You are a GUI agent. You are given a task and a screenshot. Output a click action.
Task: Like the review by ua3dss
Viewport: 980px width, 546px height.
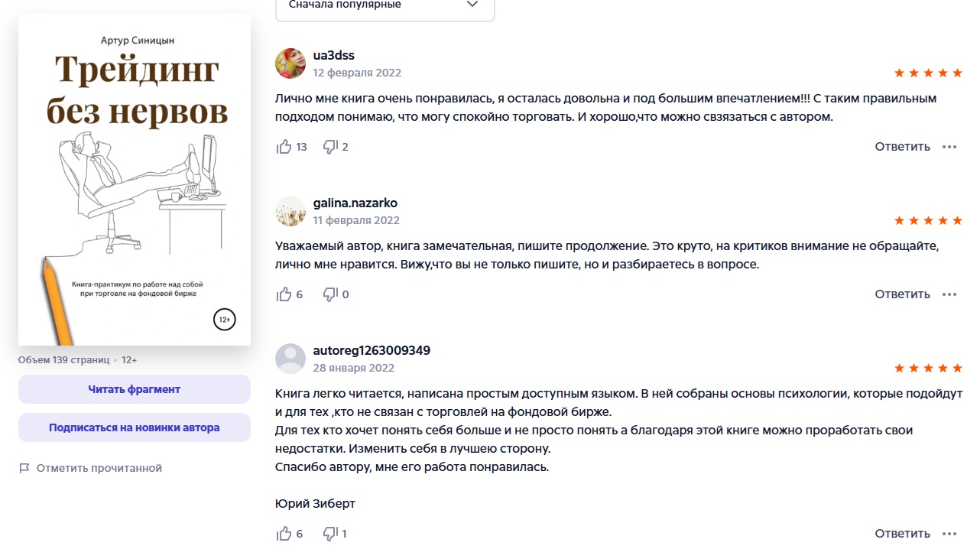coord(284,147)
